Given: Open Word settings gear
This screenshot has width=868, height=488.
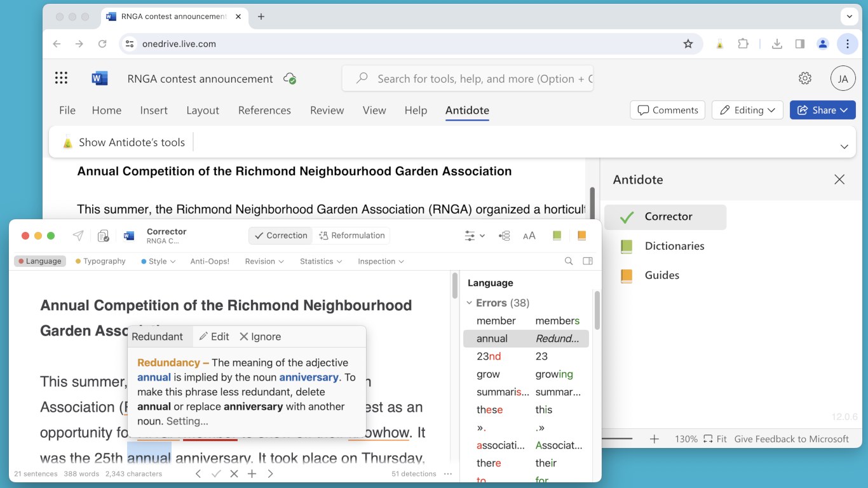Looking at the screenshot, I should click(805, 78).
